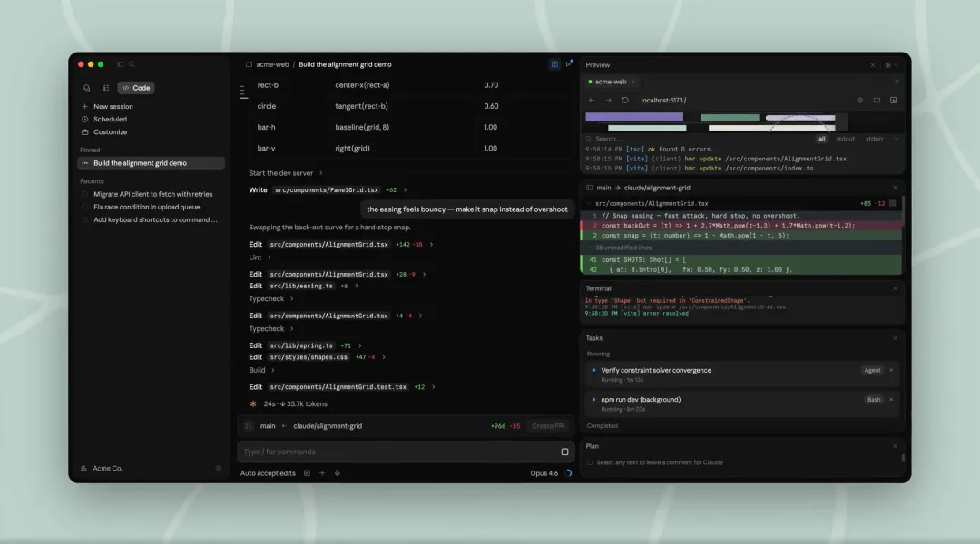The image size is (980, 544).
Task: Click the stop square in the message input
Action: pyautogui.click(x=565, y=452)
